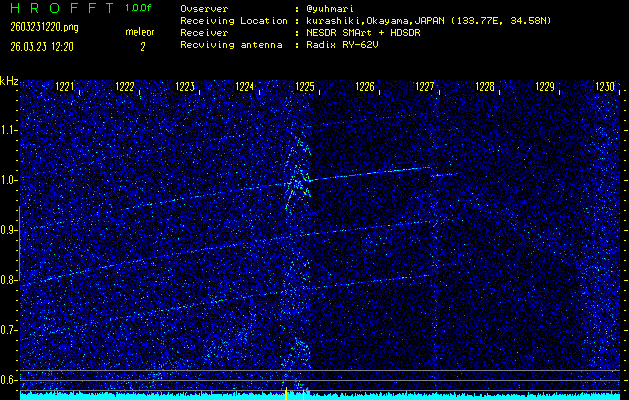Viewport: 629px width, 400px height.
Task: Click the 'Receiver' field label
Action: 204,33
